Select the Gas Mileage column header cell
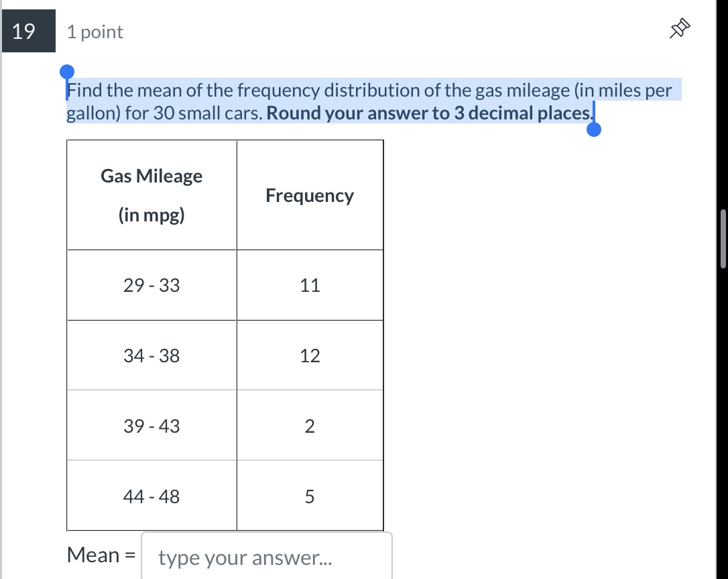This screenshot has height=579, width=728. (151, 195)
